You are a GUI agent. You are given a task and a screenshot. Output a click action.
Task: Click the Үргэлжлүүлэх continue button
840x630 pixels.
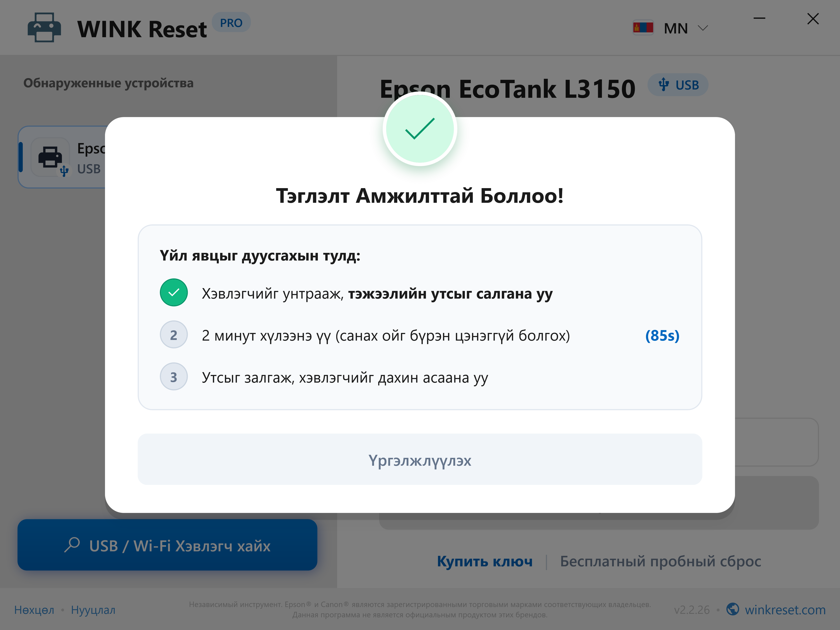(420, 459)
